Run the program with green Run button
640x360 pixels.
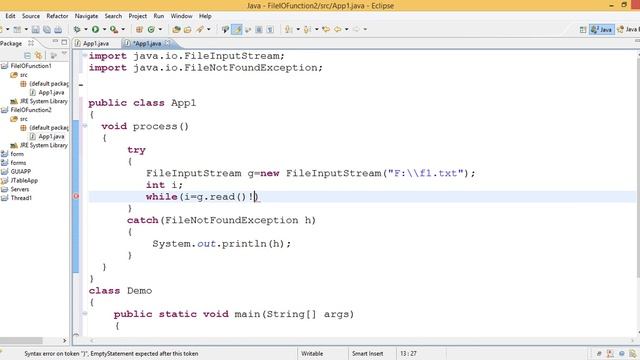[x=96, y=29]
